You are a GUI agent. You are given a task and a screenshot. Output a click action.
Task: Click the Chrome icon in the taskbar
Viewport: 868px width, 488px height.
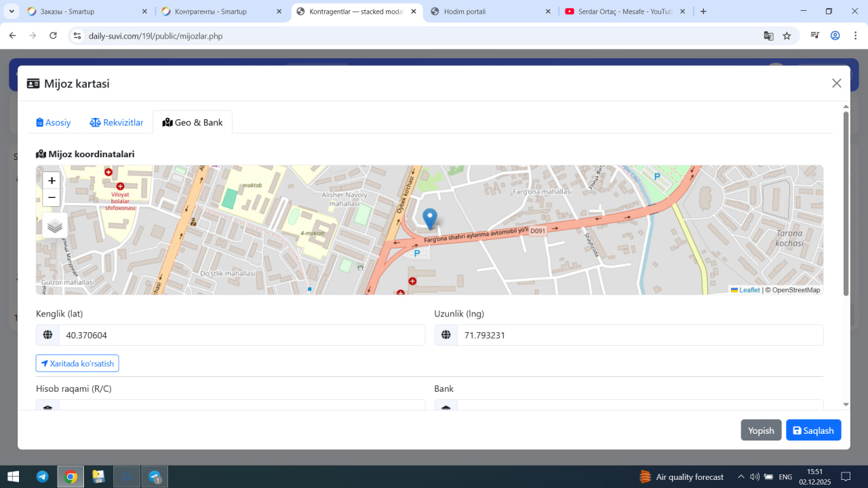pyautogui.click(x=71, y=476)
